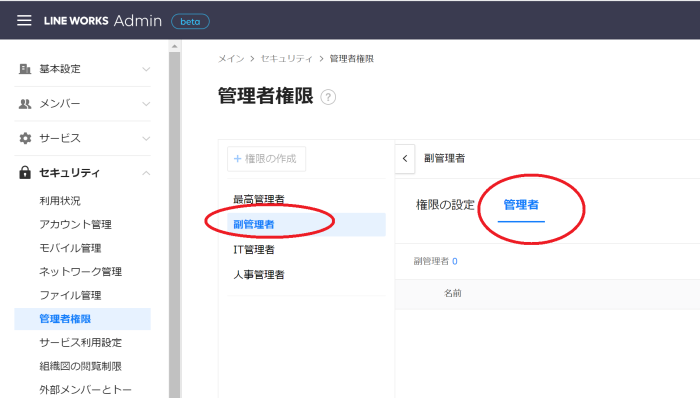
Task: Click the 基本設定 building icon
Action: tap(25, 69)
